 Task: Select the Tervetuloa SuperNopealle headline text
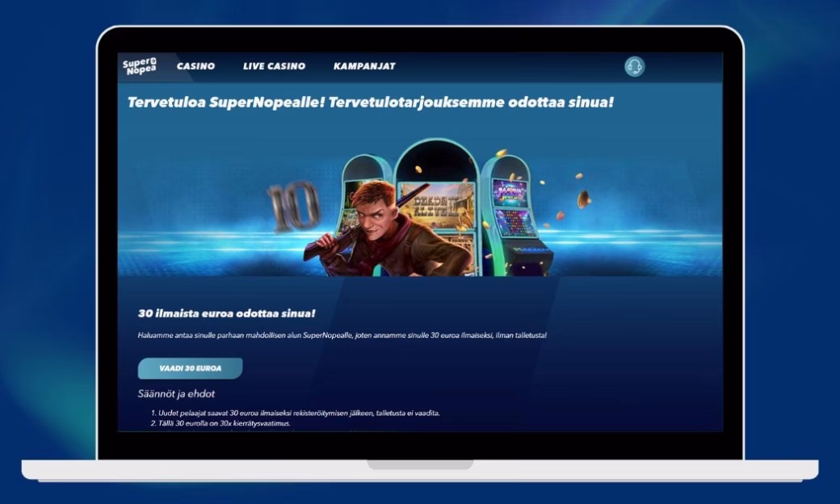point(370,103)
